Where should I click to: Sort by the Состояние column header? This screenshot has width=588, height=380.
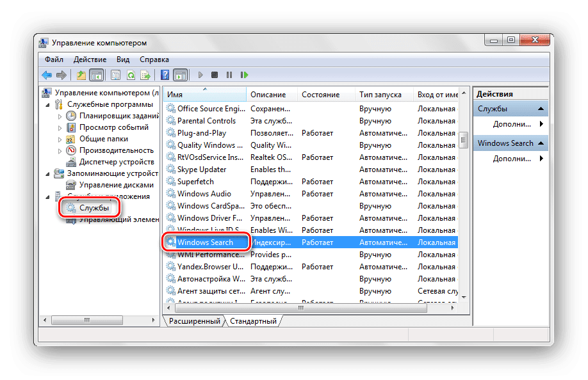coord(326,94)
